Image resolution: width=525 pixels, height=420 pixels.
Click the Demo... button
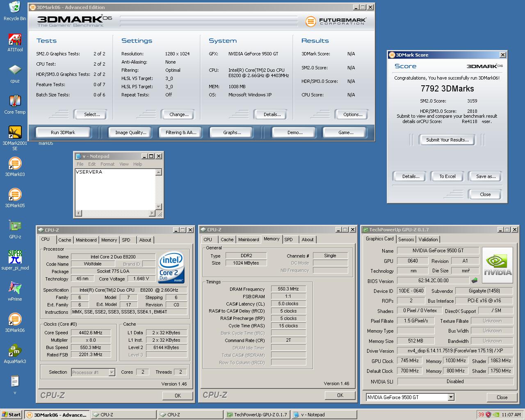click(295, 132)
